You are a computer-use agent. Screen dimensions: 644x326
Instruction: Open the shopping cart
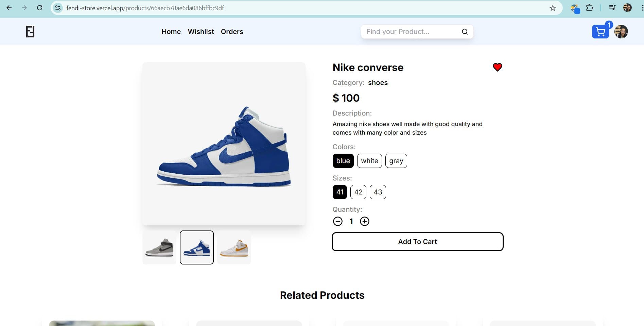pyautogui.click(x=600, y=32)
